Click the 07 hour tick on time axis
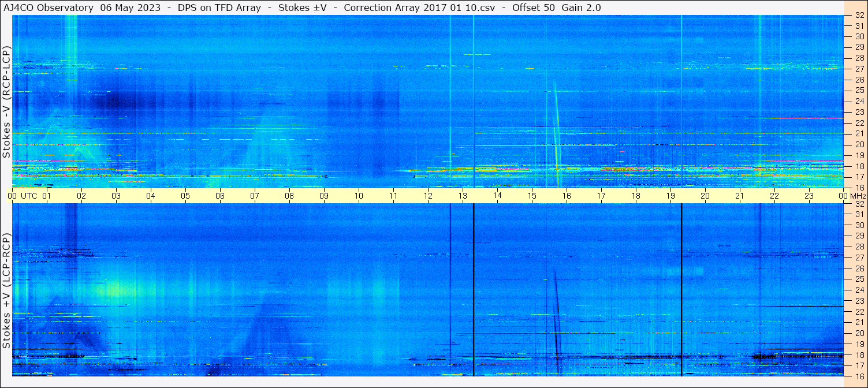The image size is (868, 388). [x=255, y=196]
